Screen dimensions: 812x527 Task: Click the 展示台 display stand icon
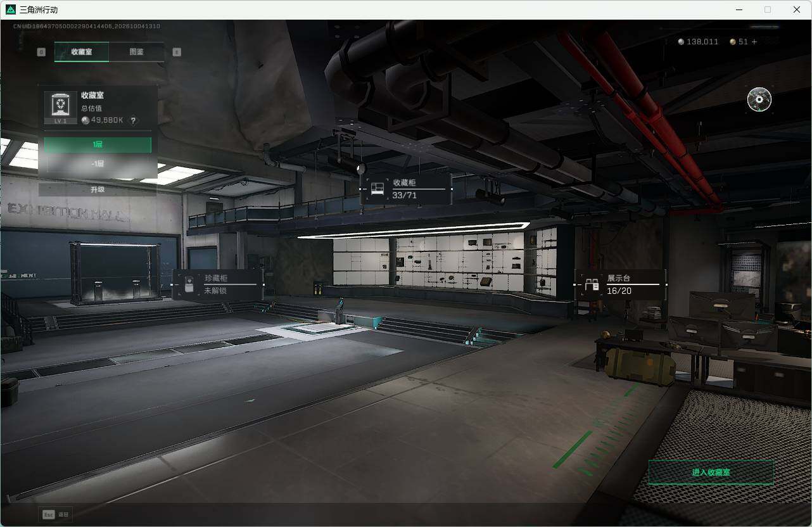592,285
